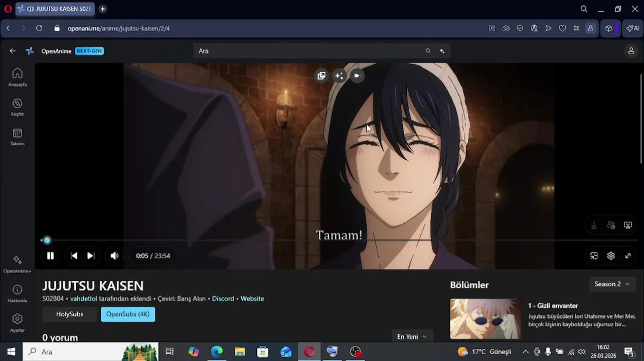This screenshot has width=644, height=361.
Task: Open the Discord link
Action: pyautogui.click(x=223, y=299)
